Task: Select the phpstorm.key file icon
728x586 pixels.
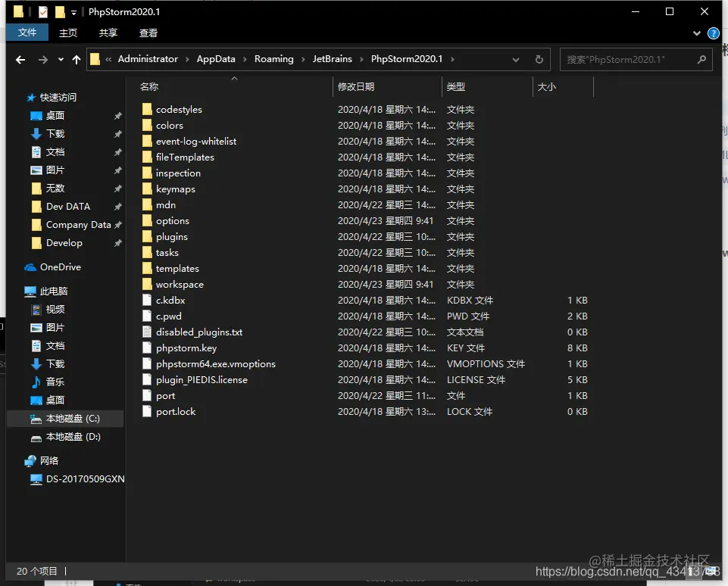Action: (147, 348)
